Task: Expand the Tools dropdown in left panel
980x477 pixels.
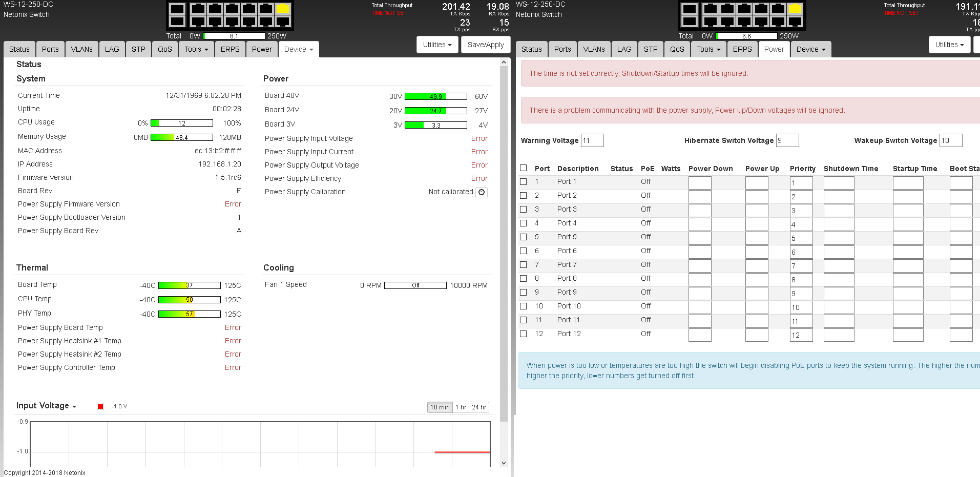Action: (x=196, y=49)
